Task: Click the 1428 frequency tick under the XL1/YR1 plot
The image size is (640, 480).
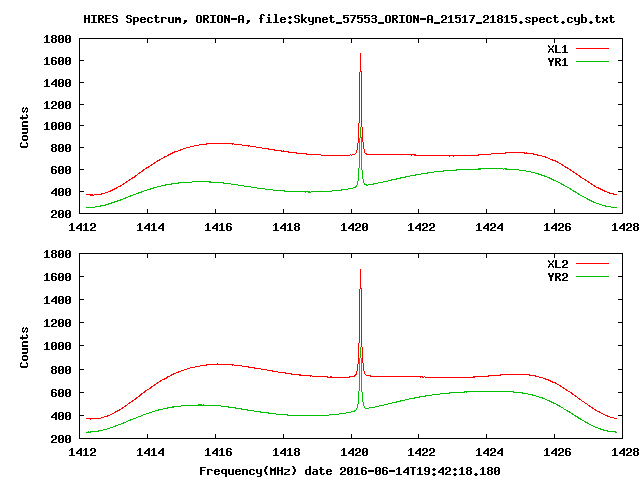Action: click(625, 227)
